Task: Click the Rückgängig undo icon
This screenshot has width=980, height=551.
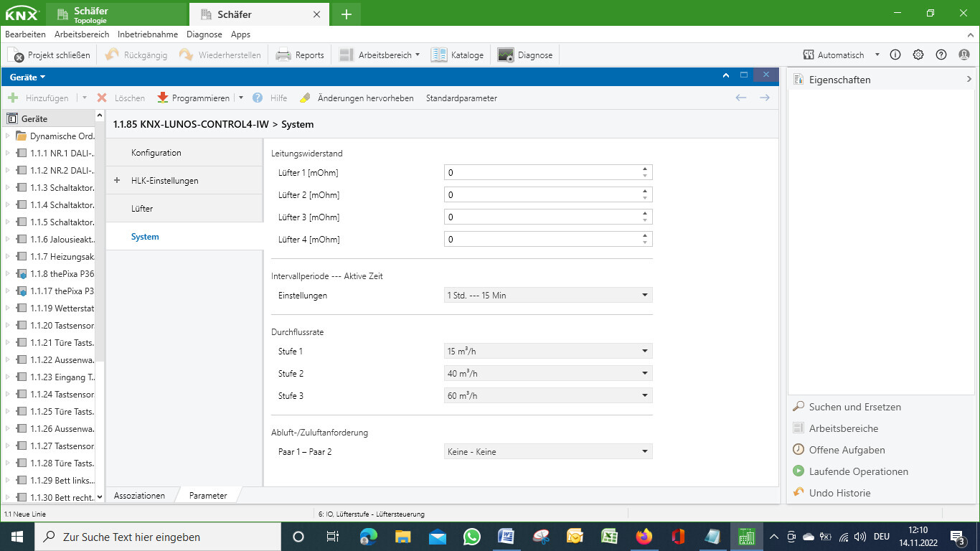Action: click(112, 55)
